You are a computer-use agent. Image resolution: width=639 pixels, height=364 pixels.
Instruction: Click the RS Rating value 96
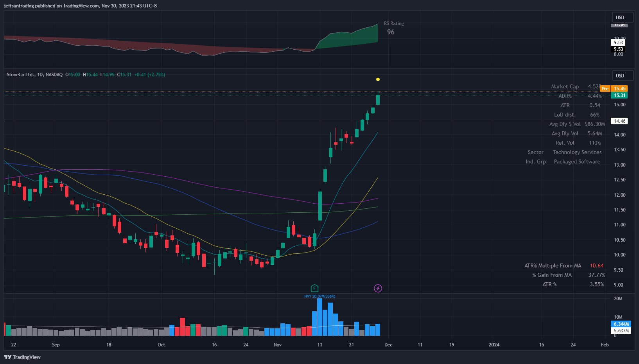tap(391, 32)
